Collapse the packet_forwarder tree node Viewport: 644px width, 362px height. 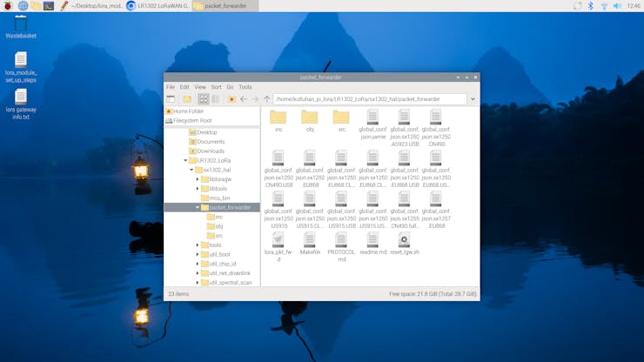pyautogui.click(x=198, y=208)
